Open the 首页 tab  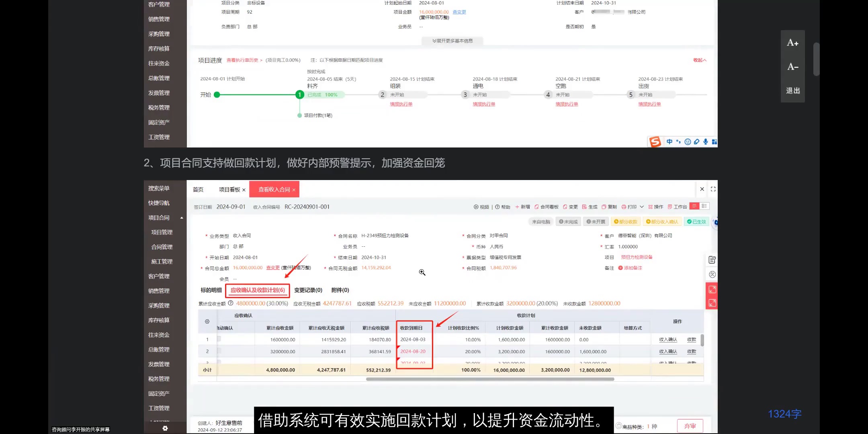[x=198, y=189]
